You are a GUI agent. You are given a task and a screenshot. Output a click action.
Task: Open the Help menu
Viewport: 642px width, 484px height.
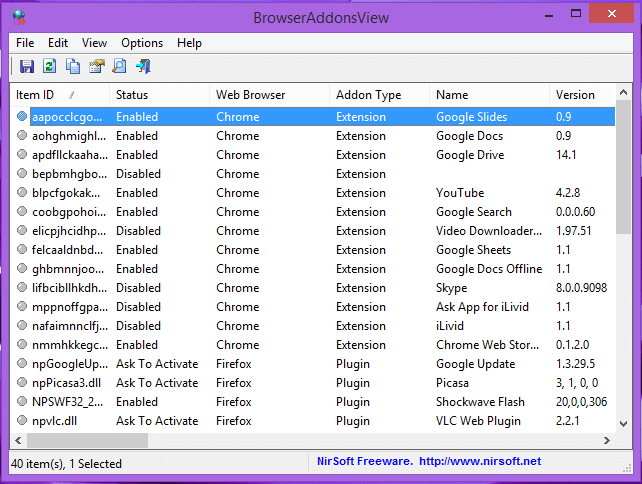click(x=189, y=43)
